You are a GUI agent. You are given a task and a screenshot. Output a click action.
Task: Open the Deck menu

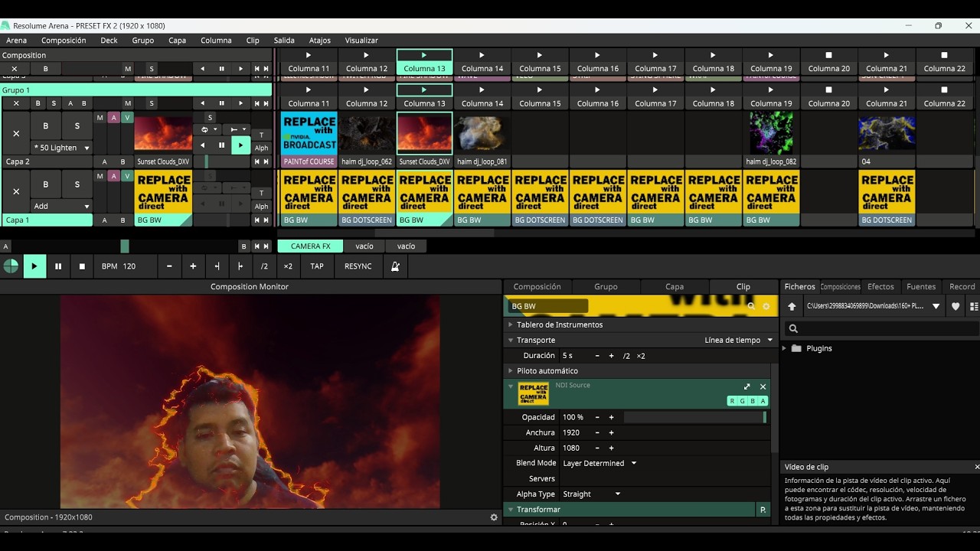(109, 41)
